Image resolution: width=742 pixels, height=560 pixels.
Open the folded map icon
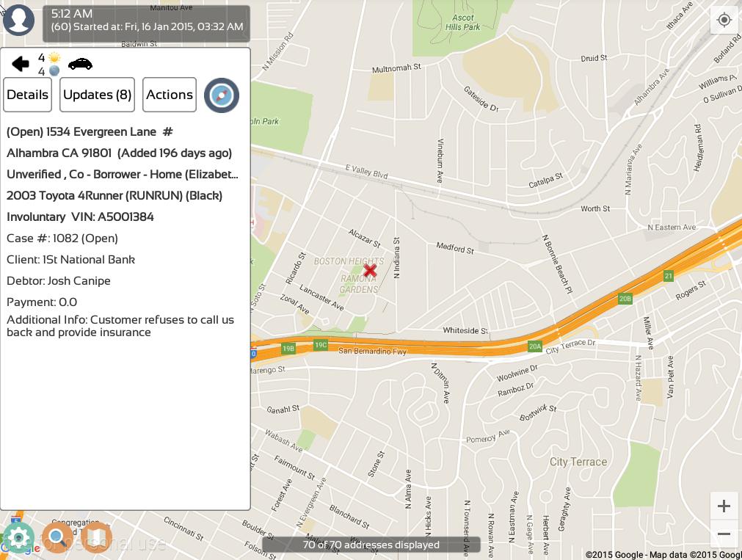(x=95, y=538)
